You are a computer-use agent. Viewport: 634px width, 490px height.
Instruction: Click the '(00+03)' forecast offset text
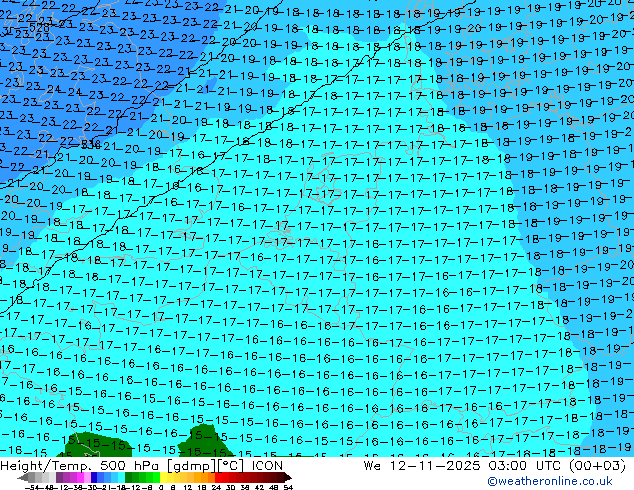598,466
